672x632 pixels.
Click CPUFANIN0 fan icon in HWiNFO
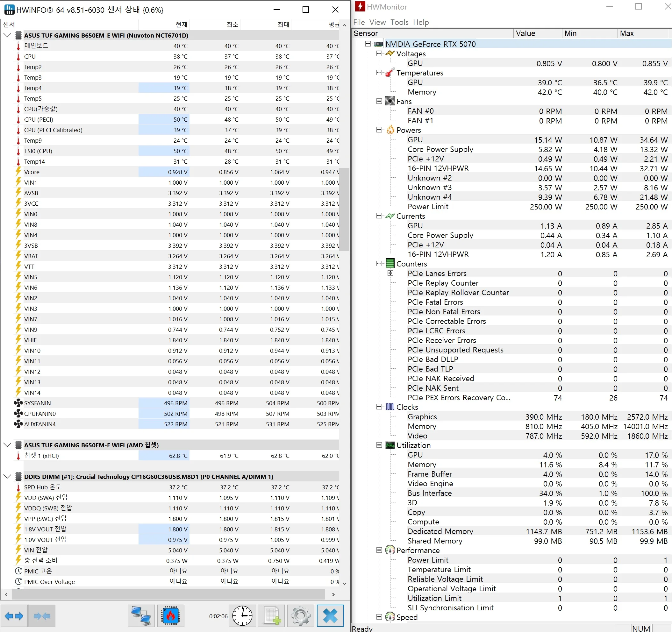(x=18, y=413)
